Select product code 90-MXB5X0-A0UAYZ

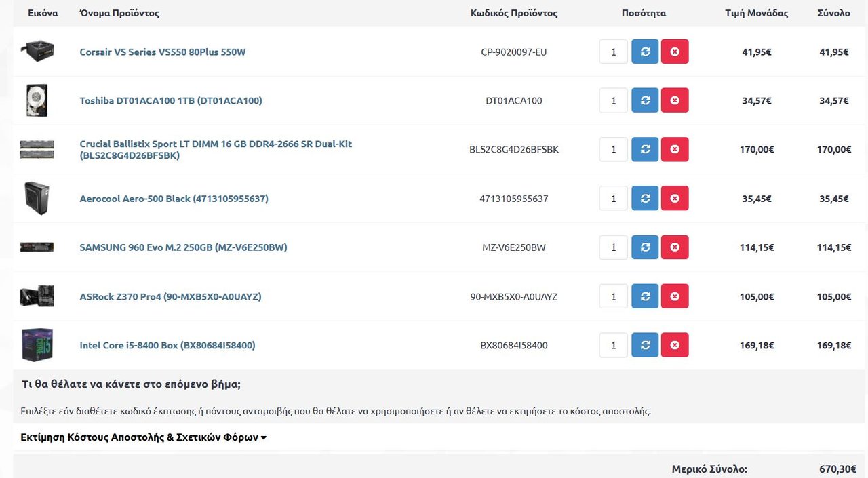click(x=514, y=296)
